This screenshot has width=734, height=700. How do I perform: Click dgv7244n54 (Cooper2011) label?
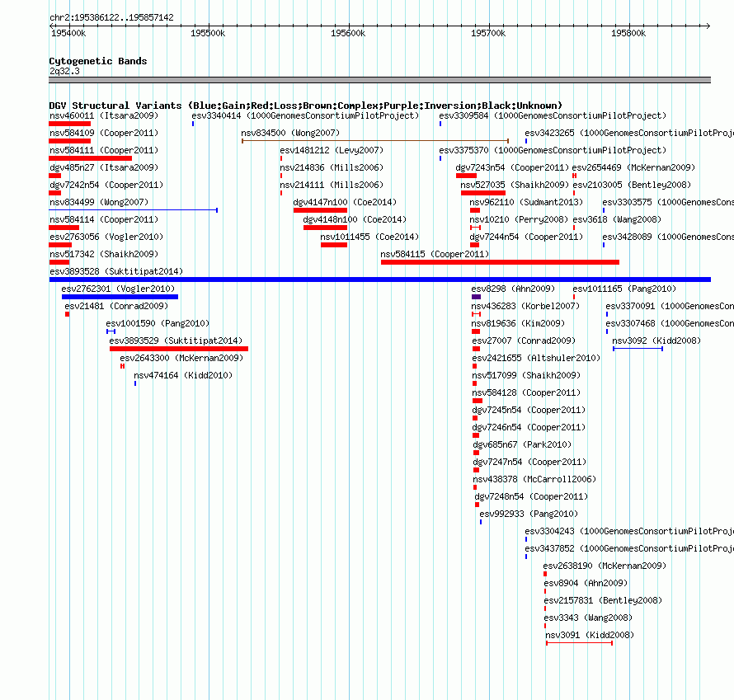tap(526, 237)
